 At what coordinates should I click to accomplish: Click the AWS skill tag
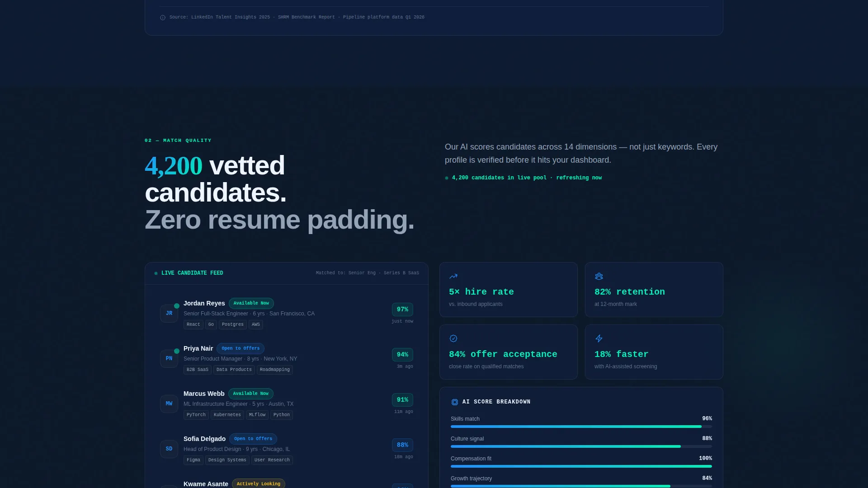point(256,325)
